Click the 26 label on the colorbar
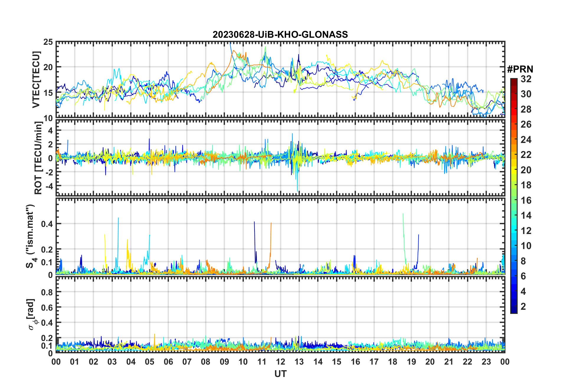Image resolution: width=561 pixels, height=392 pixels. tap(526, 124)
